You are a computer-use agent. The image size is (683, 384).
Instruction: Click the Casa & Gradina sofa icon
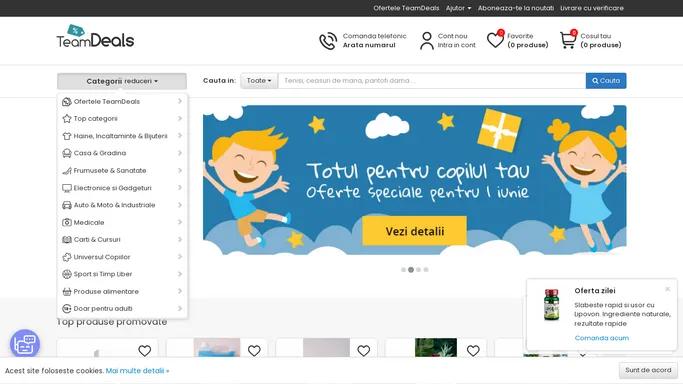[67, 153]
